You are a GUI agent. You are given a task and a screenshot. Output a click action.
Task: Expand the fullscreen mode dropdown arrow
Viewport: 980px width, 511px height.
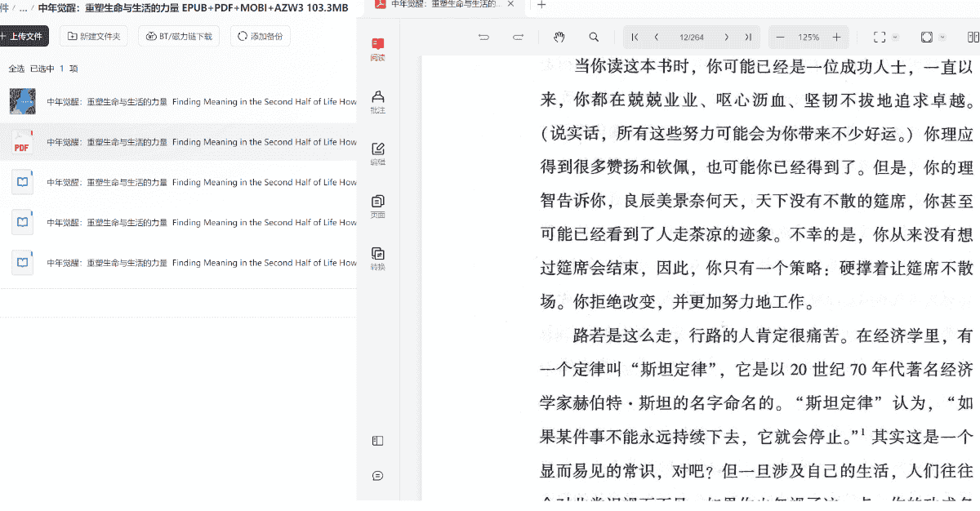[x=896, y=38]
